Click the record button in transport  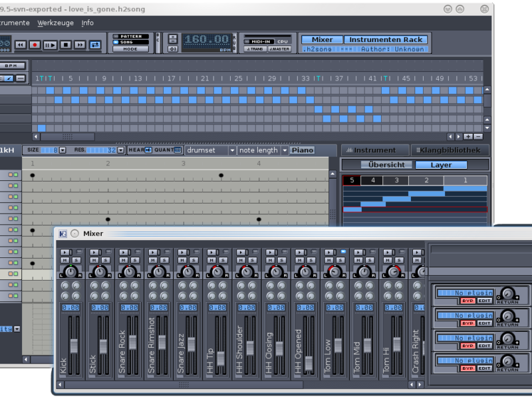pyautogui.click(x=35, y=45)
